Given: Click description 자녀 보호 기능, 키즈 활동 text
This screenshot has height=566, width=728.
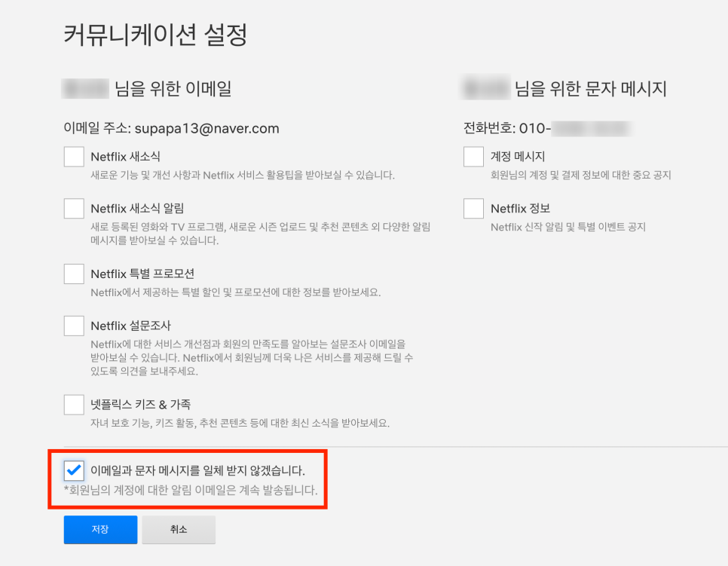Looking at the screenshot, I should [x=240, y=423].
